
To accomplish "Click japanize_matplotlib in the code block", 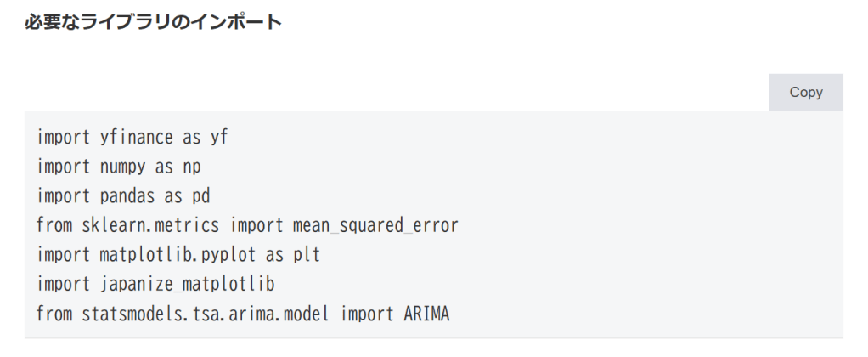I will click(182, 285).
